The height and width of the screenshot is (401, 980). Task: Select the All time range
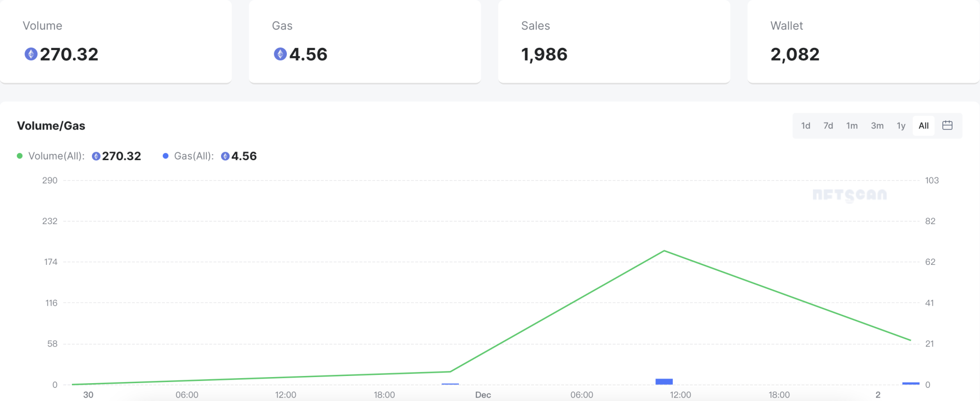[923, 126]
